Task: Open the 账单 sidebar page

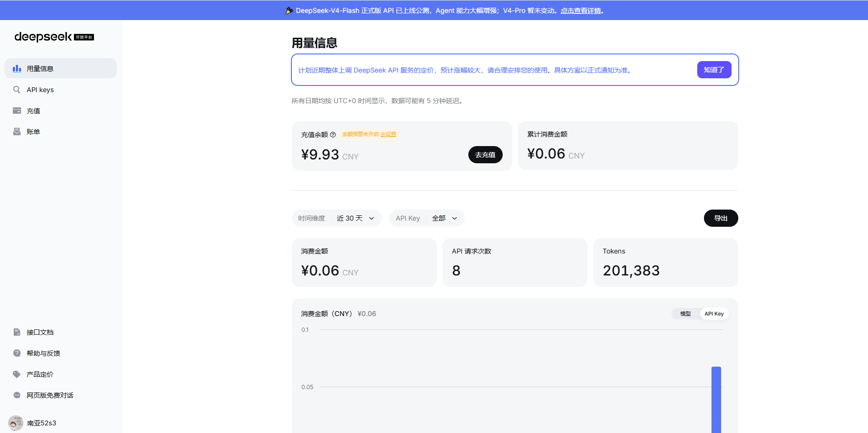Action: 61,132
